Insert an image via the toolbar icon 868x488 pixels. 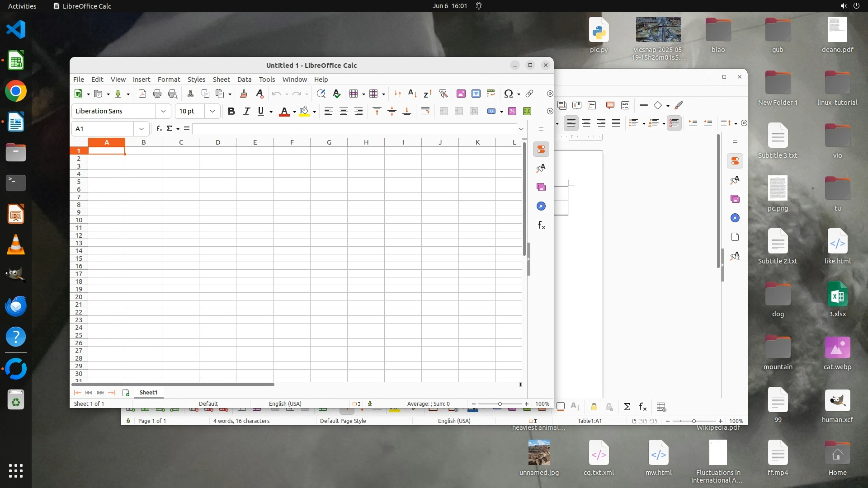coord(461,94)
